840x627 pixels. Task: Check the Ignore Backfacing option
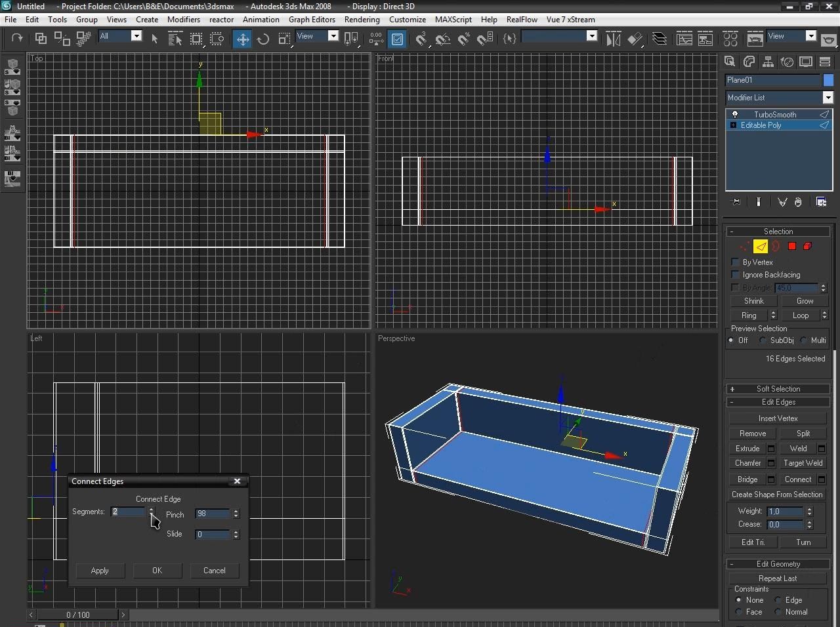click(x=736, y=275)
